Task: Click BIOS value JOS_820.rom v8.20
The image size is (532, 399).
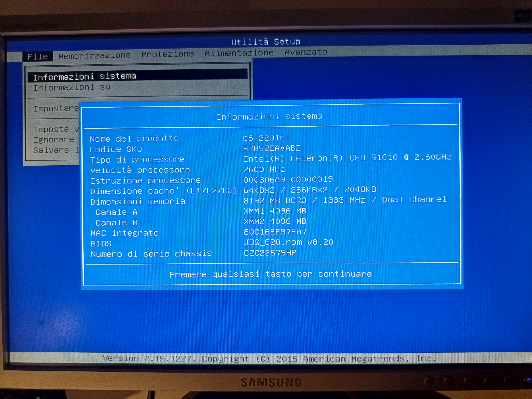Action: [x=289, y=242]
